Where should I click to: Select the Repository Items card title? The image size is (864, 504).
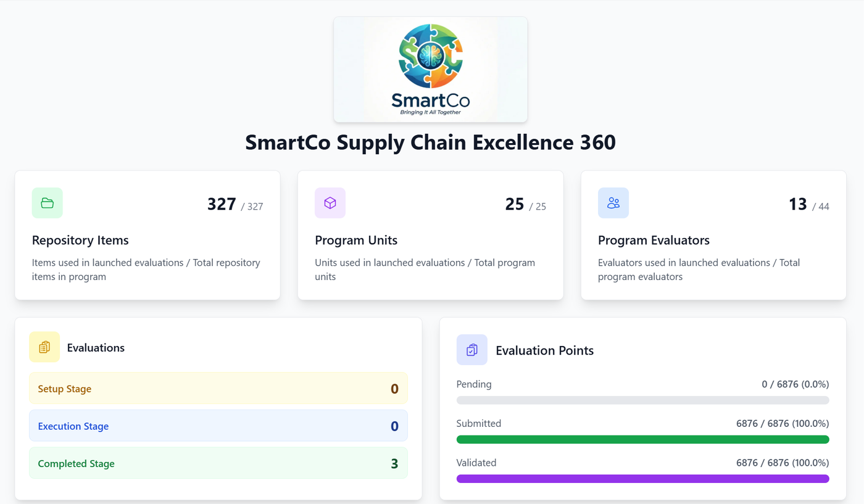(80, 240)
